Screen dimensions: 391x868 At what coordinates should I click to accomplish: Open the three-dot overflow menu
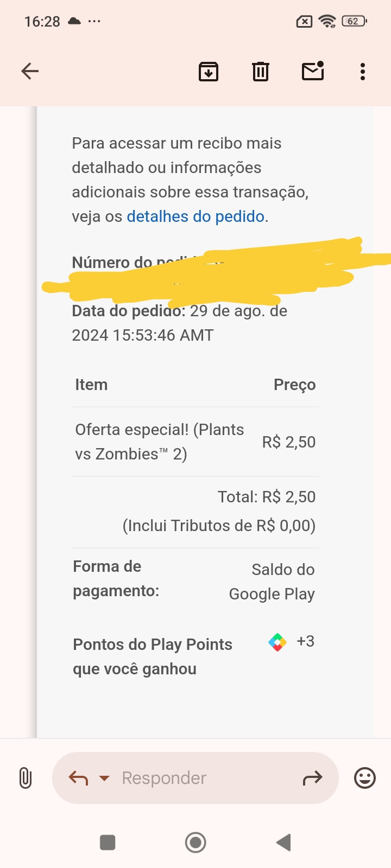tap(363, 71)
